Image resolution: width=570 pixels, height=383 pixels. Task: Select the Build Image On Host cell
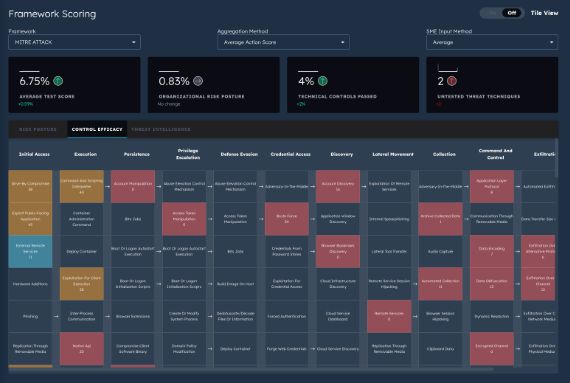coord(236,284)
